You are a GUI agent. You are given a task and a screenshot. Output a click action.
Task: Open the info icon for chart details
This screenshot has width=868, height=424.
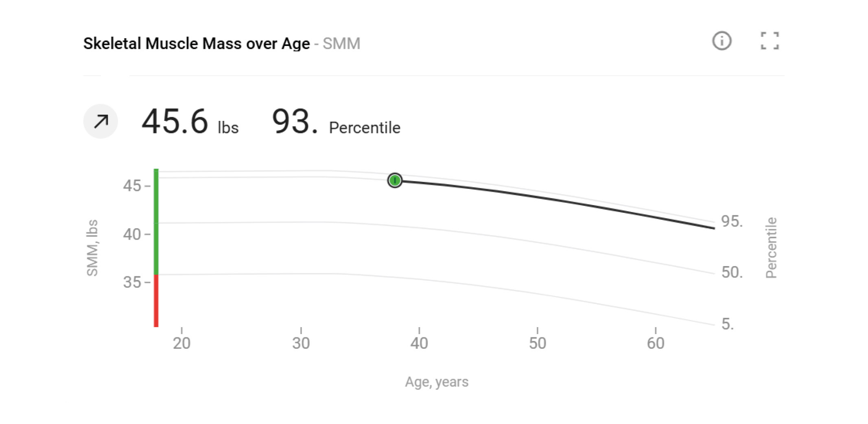tap(722, 41)
